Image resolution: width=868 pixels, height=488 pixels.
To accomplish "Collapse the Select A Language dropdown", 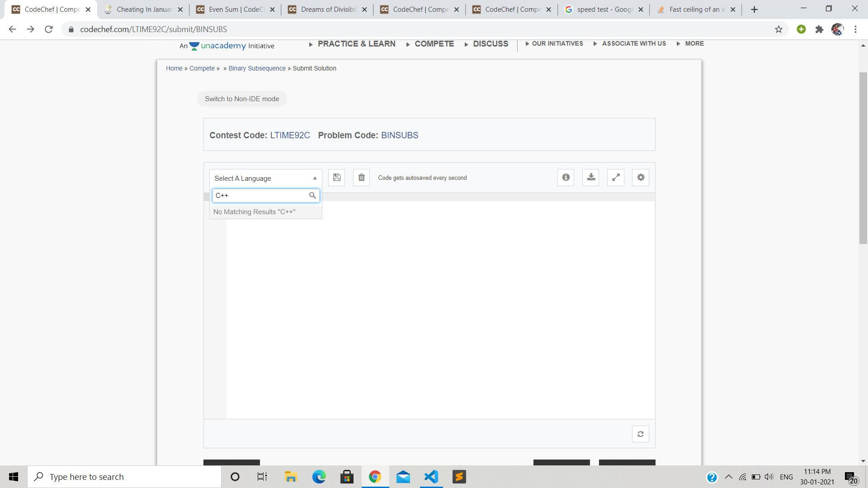I will [315, 178].
